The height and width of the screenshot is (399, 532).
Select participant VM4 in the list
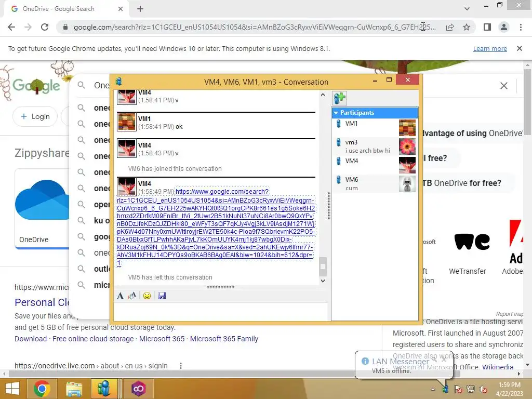click(375, 165)
